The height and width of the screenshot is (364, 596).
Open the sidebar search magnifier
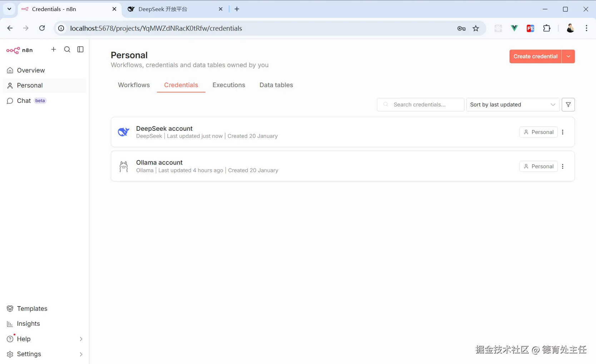coord(67,49)
